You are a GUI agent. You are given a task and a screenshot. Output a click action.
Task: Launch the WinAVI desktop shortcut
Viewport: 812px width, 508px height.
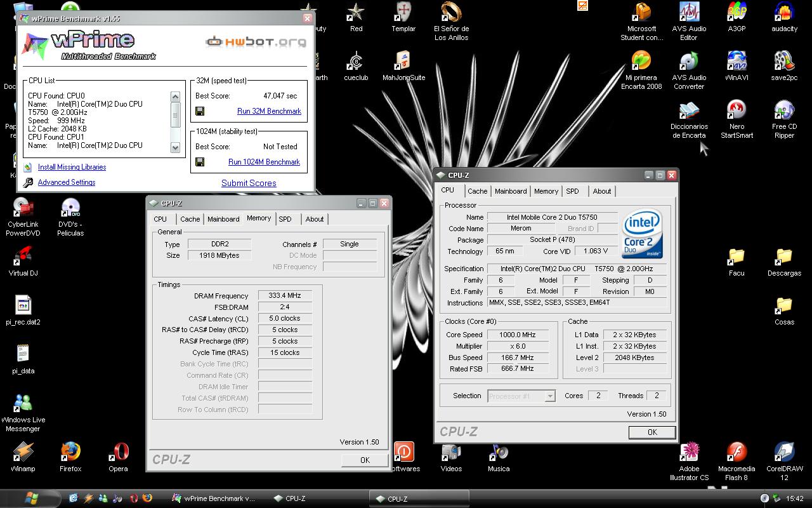click(x=737, y=67)
